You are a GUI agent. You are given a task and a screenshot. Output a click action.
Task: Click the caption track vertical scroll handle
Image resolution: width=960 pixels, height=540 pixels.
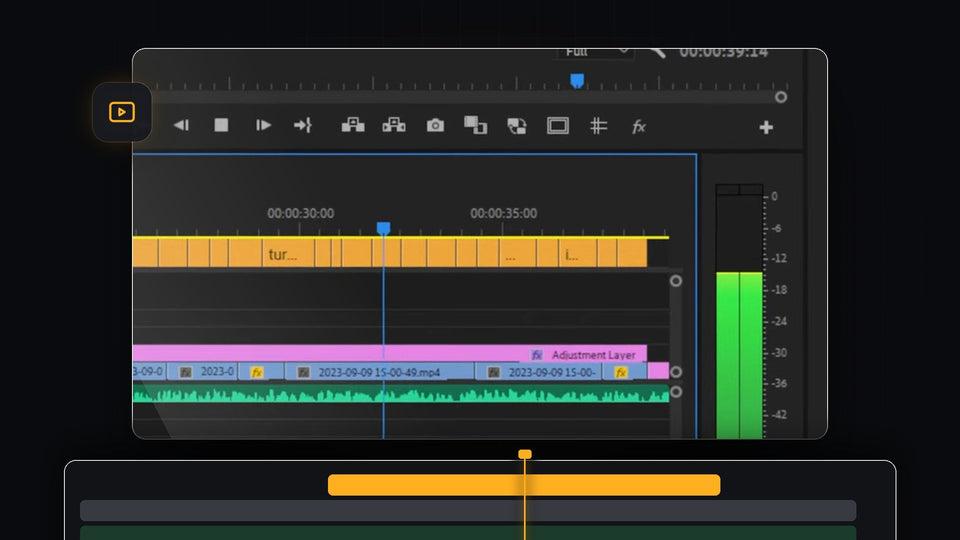coord(675,281)
